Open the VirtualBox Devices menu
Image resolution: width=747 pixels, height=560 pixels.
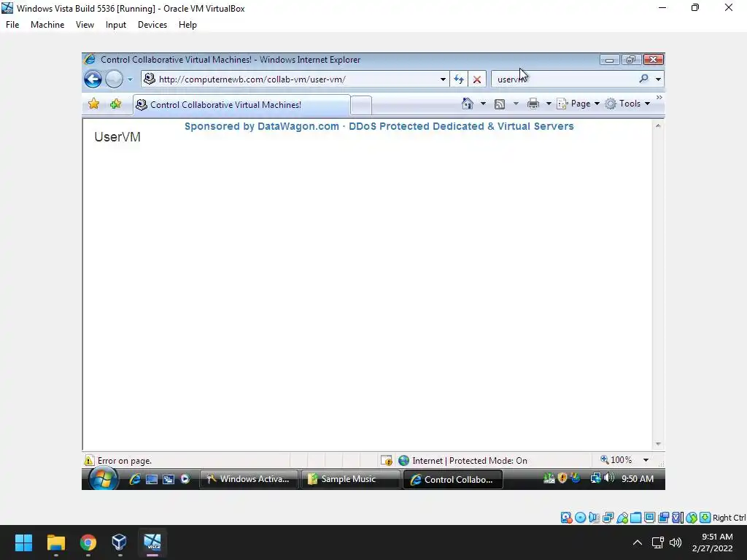pyautogui.click(x=152, y=25)
